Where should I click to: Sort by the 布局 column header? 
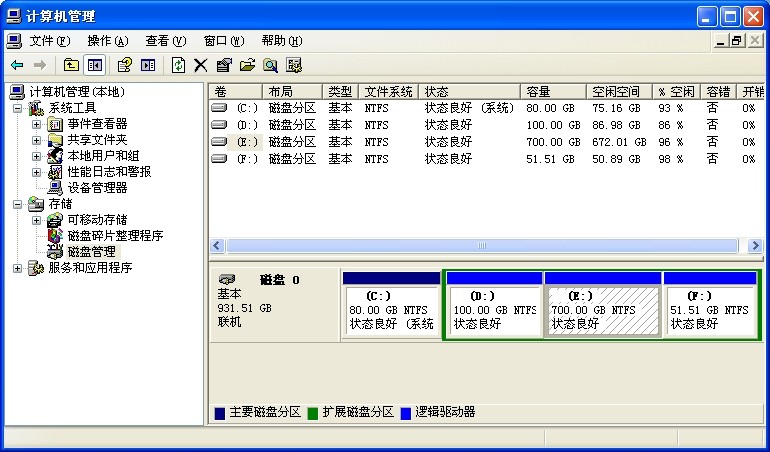[x=292, y=91]
